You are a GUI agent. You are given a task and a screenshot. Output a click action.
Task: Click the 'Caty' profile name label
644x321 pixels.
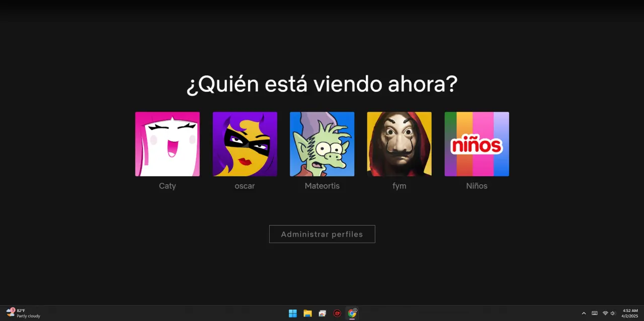pos(168,186)
